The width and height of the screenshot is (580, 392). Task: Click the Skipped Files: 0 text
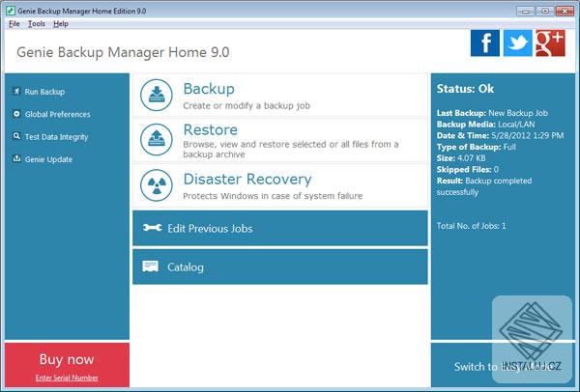(468, 170)
